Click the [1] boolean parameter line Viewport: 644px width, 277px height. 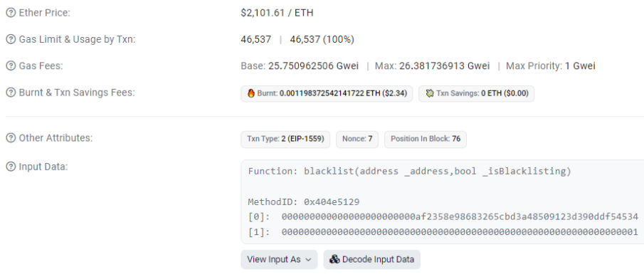coord(443,232)
